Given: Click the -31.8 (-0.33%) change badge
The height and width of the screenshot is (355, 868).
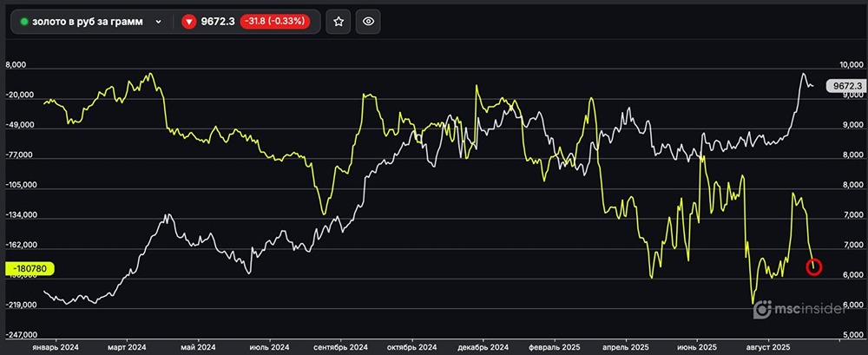Looking at the screenshot, I should coord(273,21).
